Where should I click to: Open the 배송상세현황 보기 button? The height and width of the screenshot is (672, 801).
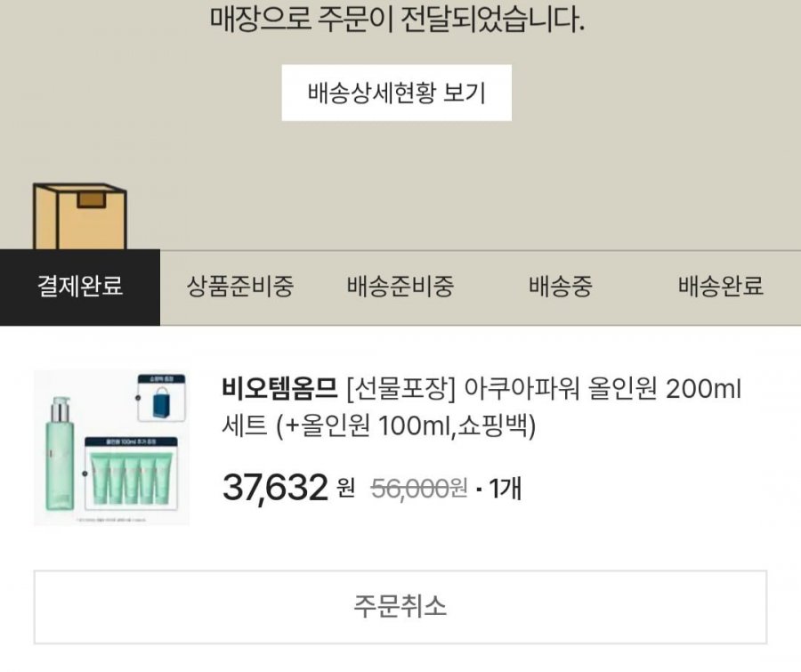point(396,93)
